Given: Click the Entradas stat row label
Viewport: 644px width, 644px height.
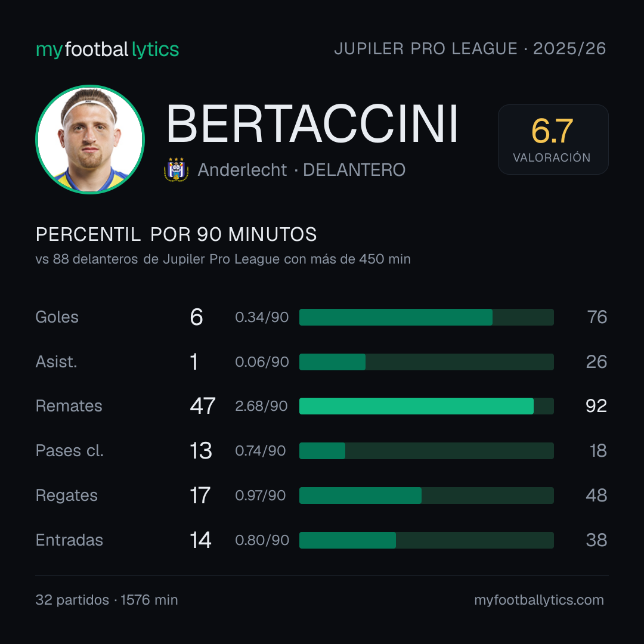Looking at the screenshot, I should (x=69, y=540).
